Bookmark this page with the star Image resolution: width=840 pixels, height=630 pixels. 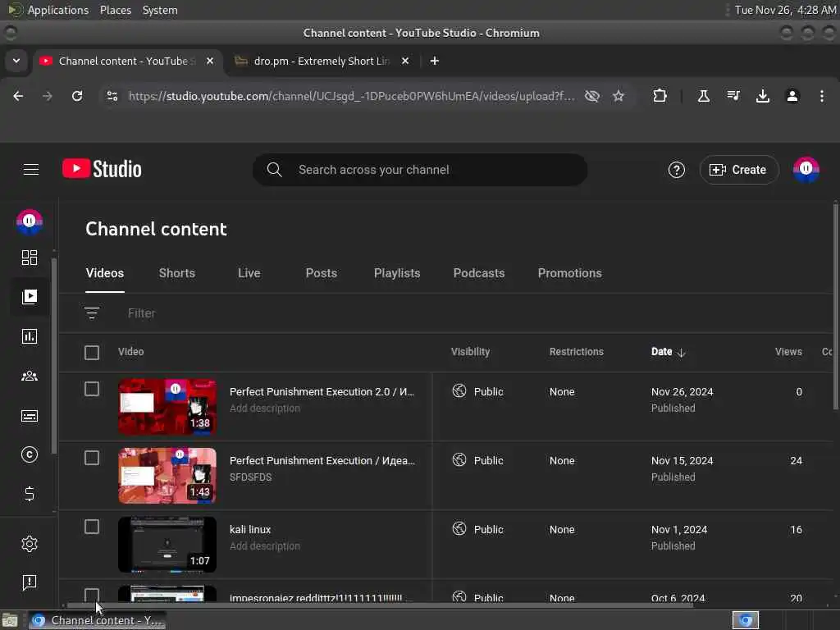(619, 96)
